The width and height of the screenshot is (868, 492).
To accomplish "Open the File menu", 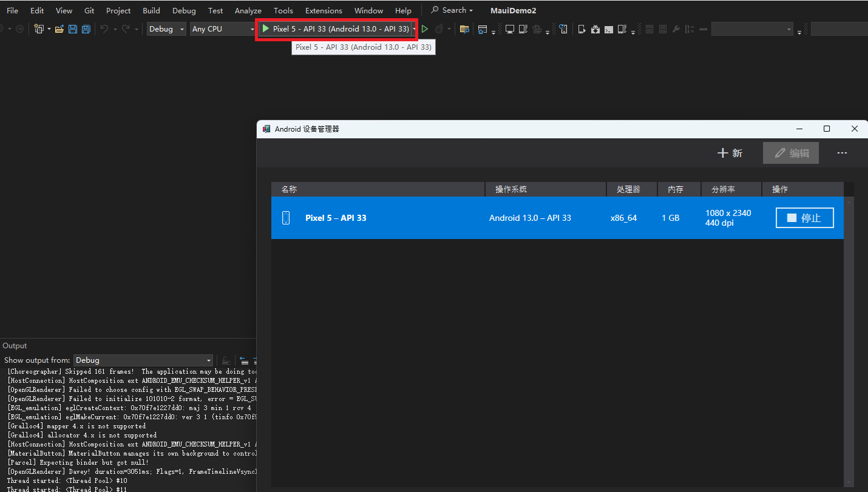I will (x=12, y=10).
